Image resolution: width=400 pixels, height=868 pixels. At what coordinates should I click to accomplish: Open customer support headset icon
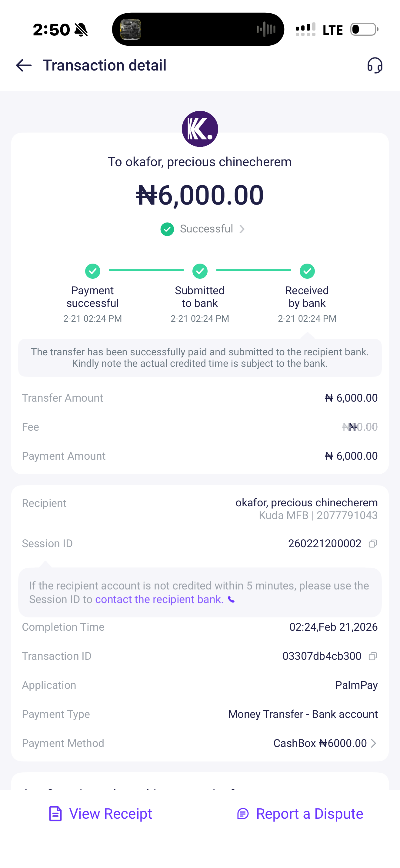tap(375, 65)
